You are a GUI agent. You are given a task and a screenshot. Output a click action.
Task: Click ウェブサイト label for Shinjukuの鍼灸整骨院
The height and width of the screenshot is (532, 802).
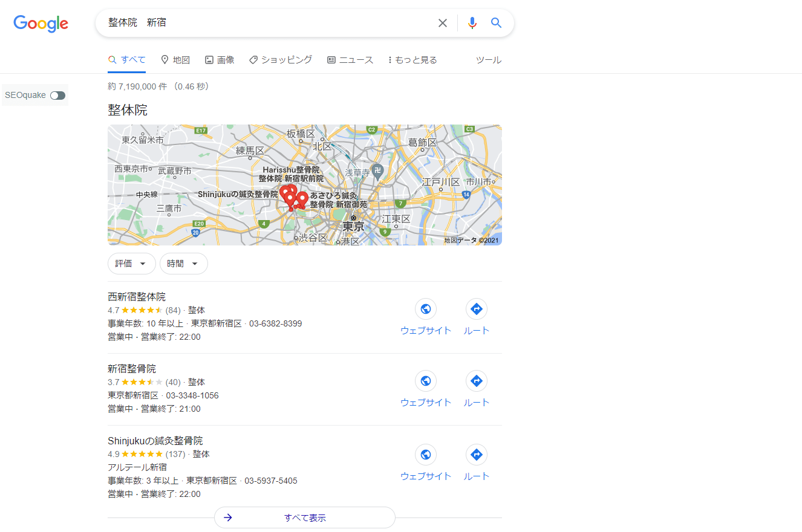tap(426, 476)
